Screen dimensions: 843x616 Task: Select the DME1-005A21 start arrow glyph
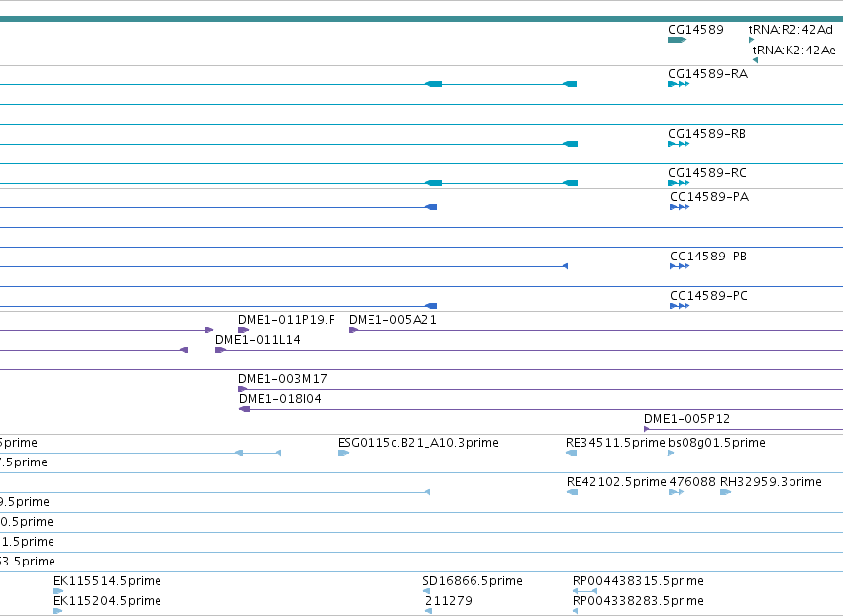(353, 330)
